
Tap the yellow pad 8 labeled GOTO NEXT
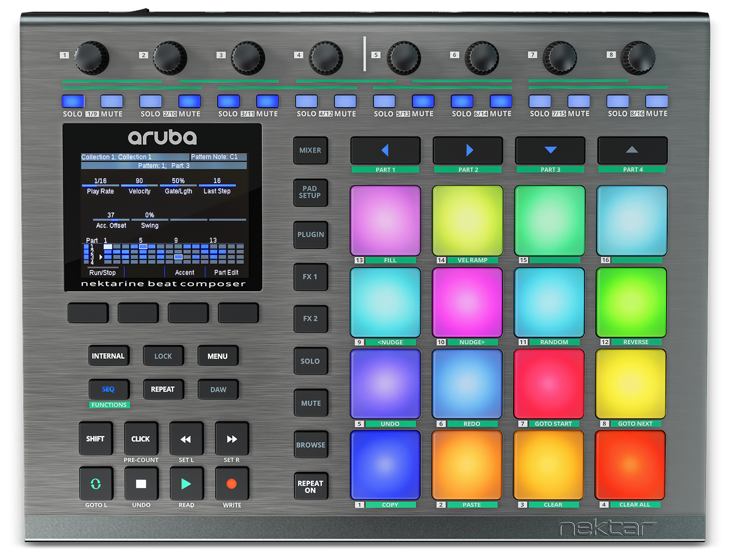click(631, 384)
